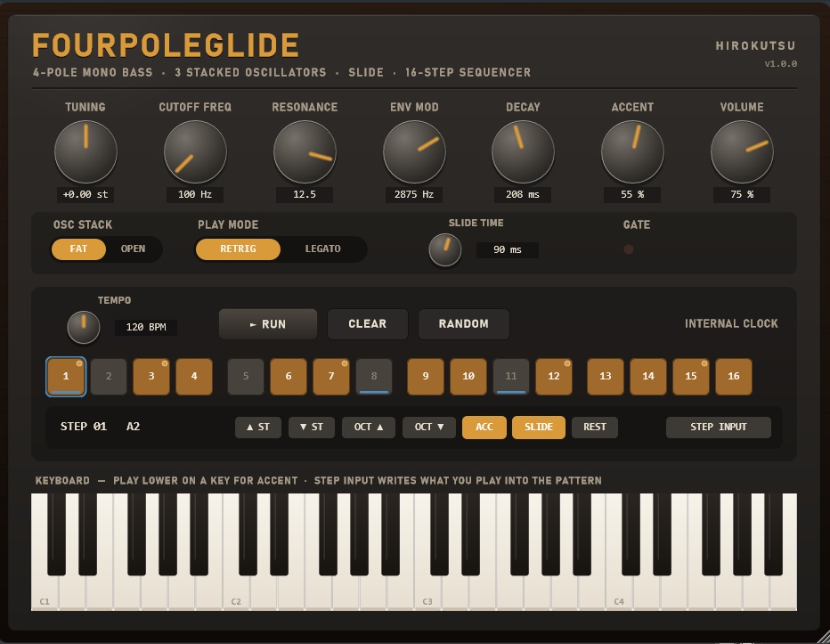Screen dimensions: 830x644
Task: Click the STEP 01 readout
Action: (x=84, y=427)
